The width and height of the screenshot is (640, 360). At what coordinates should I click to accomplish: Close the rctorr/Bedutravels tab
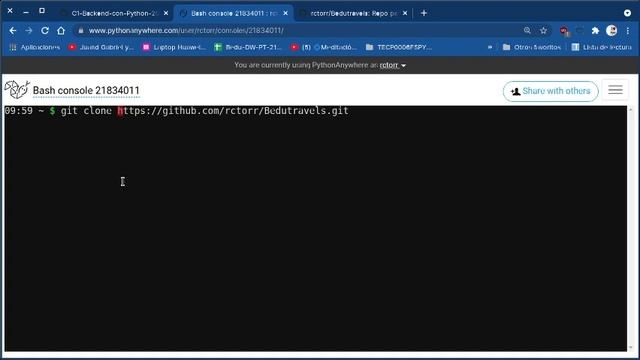coord(405,13)
